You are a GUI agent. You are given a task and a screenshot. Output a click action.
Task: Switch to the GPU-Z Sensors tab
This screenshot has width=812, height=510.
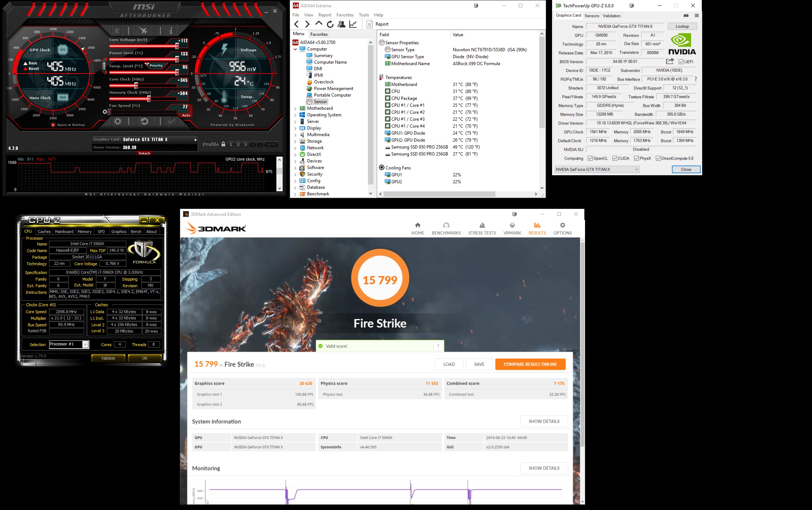[592, 16]
